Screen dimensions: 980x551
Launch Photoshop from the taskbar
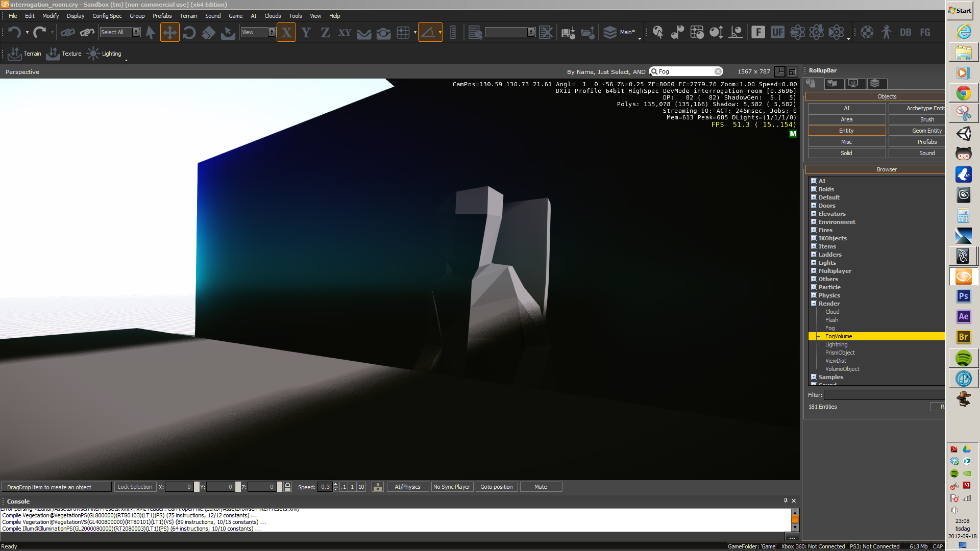963,296
